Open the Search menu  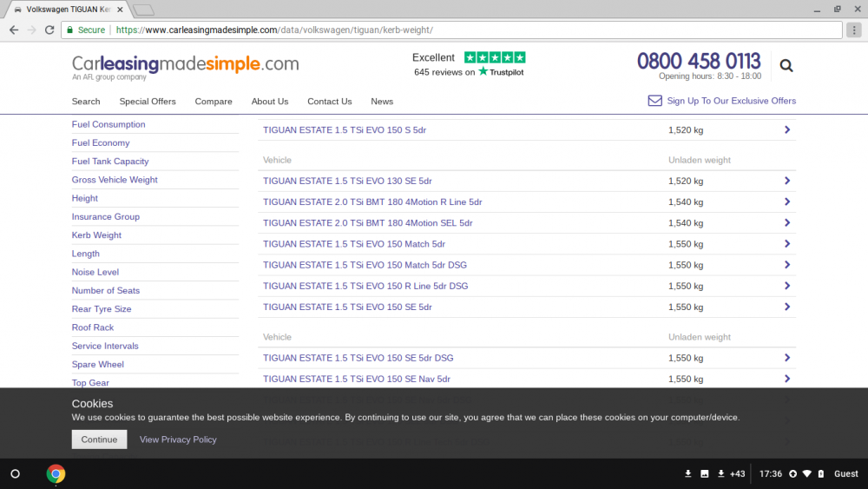tap(86, 102)
